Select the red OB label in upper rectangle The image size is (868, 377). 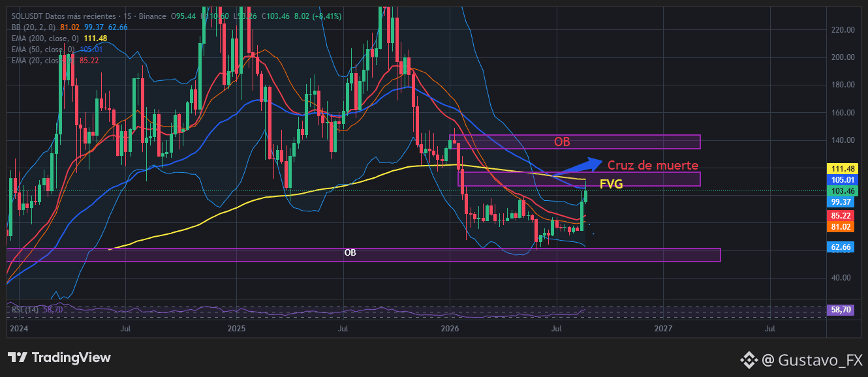pos(562,142)
